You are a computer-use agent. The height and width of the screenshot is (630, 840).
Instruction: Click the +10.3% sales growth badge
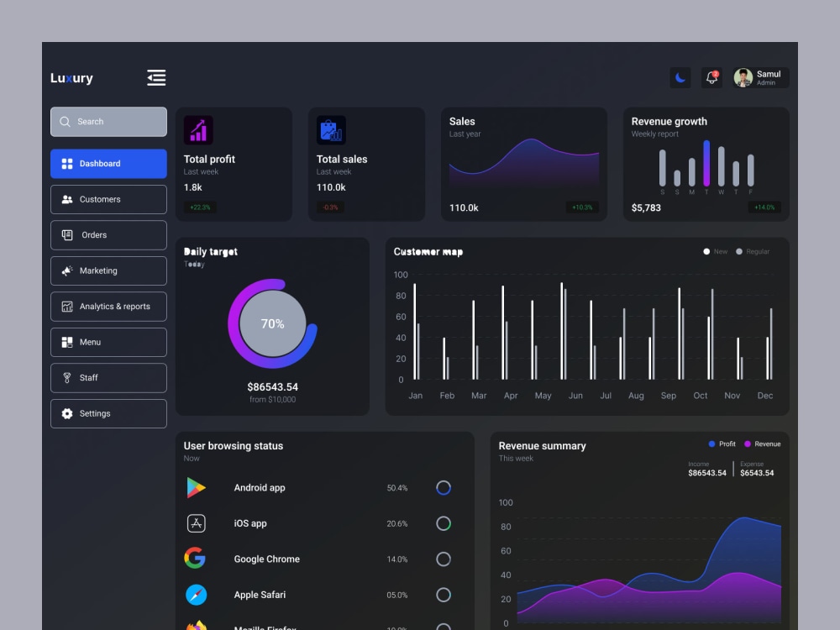pos(583,207)
